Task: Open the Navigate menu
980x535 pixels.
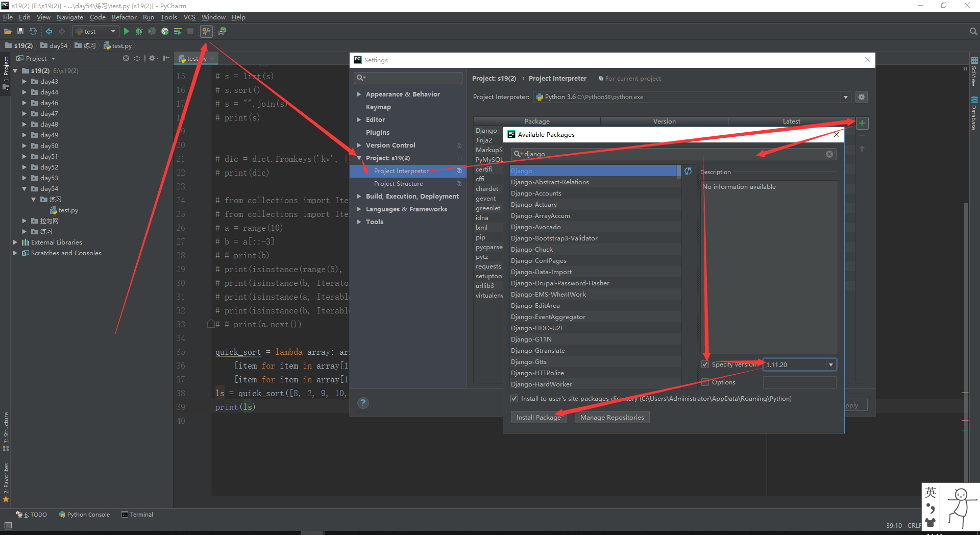Action: coord(69,17)
